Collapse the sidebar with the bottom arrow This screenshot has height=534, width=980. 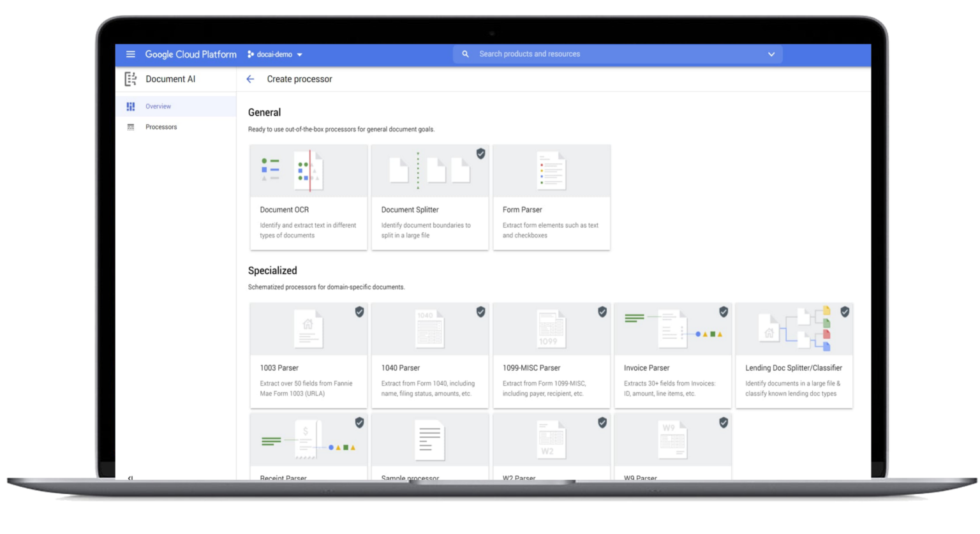tap(130, 477)
